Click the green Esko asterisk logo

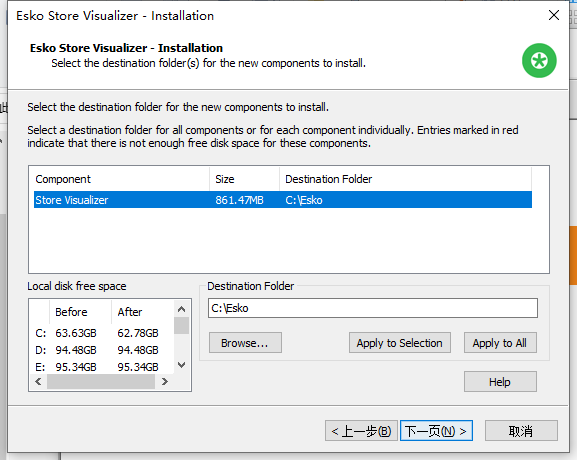coord(539,60)
